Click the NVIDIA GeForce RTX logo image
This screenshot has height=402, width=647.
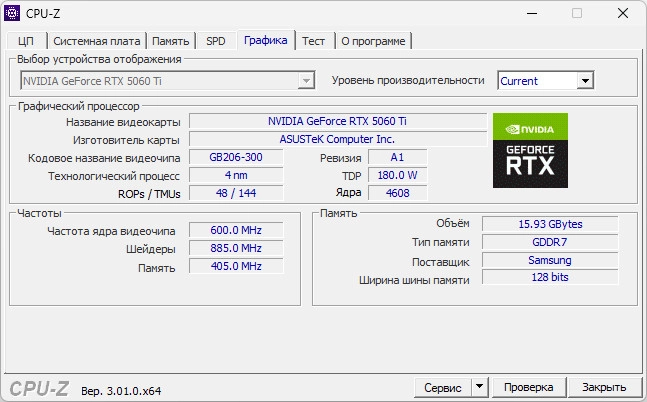(x=530, y=151)
